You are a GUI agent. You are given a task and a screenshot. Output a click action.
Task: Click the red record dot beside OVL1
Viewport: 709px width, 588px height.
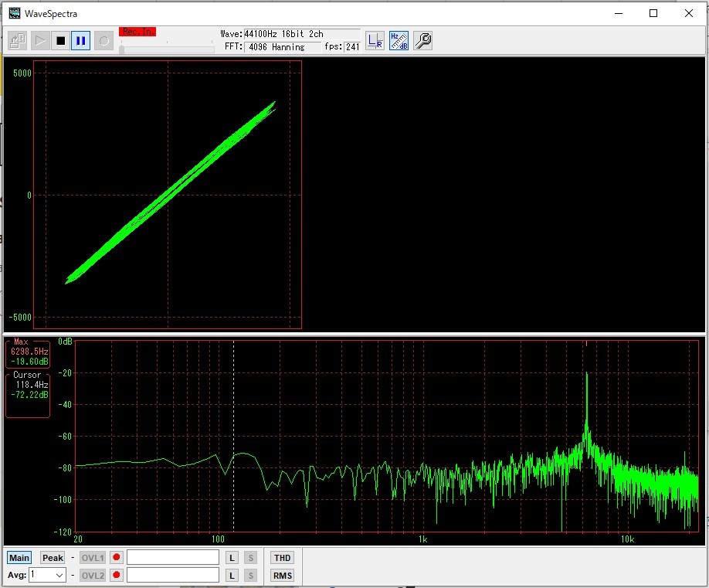point(117,558)
